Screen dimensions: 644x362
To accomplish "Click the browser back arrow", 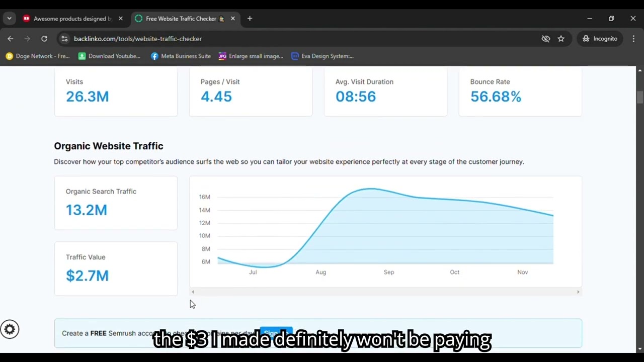I will pos(11,39).
